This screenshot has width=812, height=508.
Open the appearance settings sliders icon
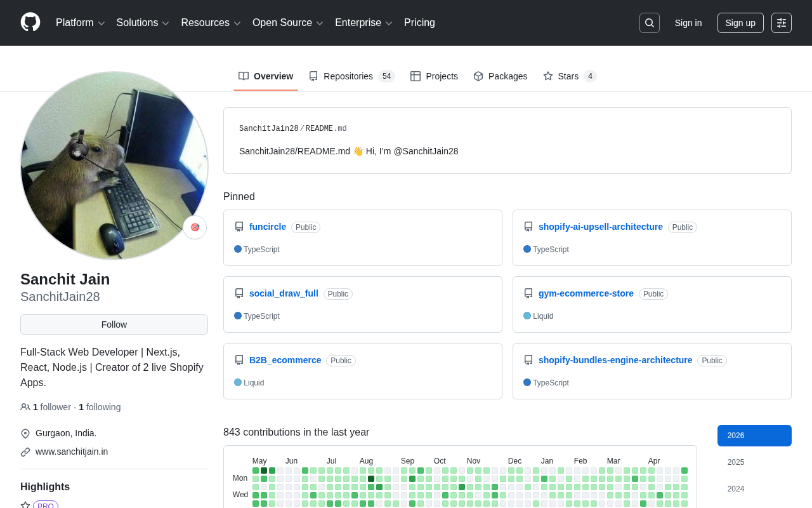(782, 23)
